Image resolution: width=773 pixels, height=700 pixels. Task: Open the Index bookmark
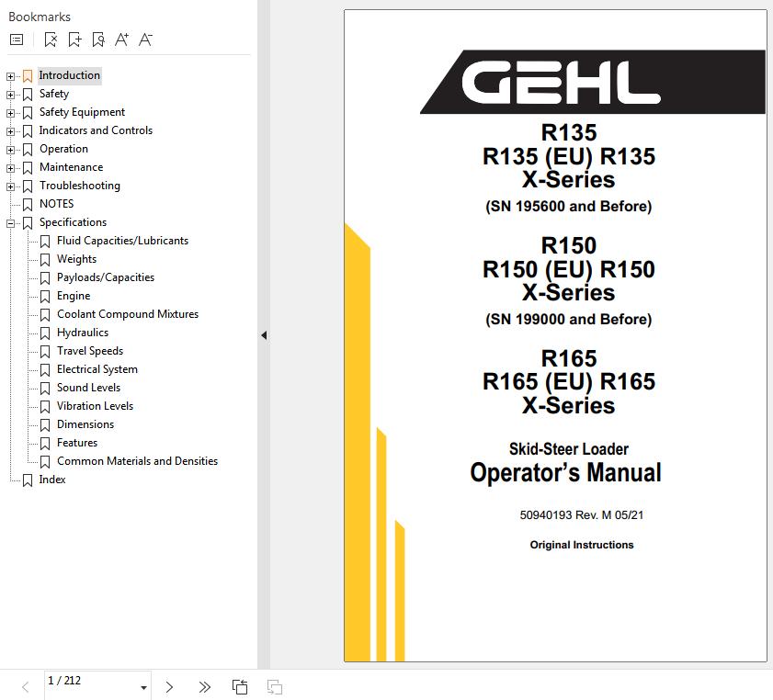52,480
